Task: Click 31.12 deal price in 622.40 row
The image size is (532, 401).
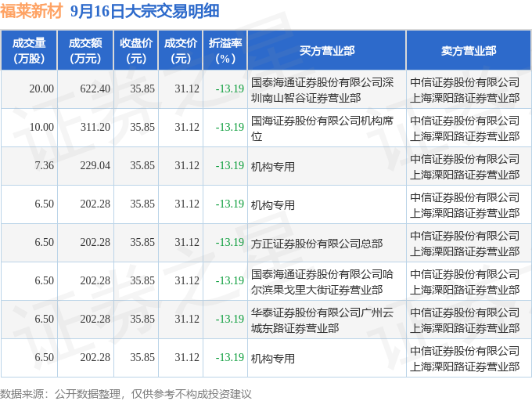Action: pos(187,89)
